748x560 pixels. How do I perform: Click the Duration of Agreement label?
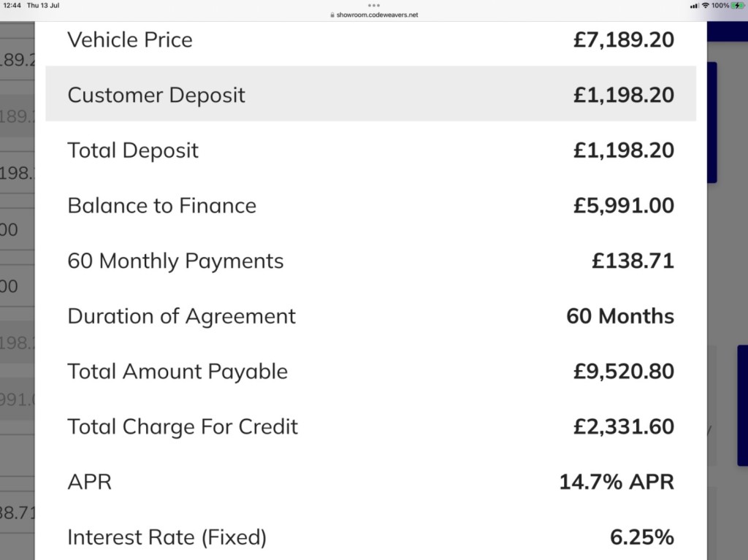pos(181,316)
